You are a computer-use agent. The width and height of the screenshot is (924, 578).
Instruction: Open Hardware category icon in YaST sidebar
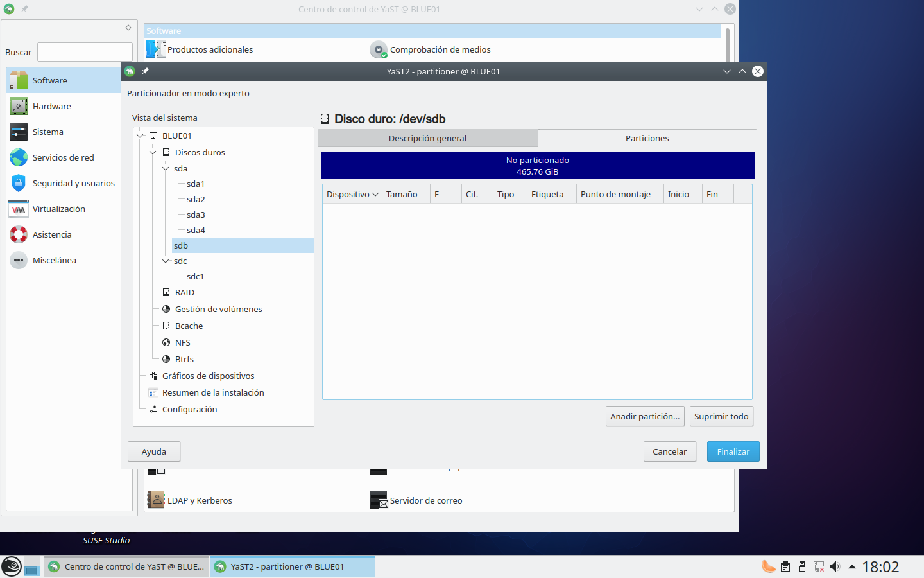[x=19, y=106]
